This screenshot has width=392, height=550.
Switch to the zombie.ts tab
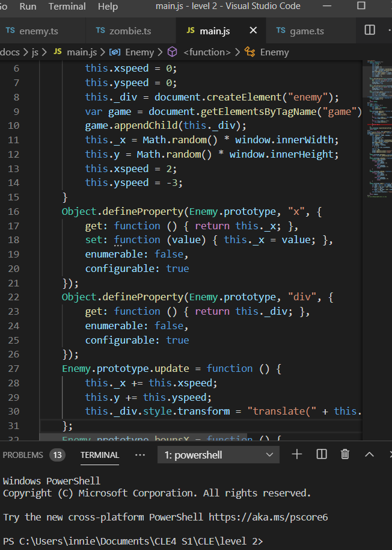point(130,31)
